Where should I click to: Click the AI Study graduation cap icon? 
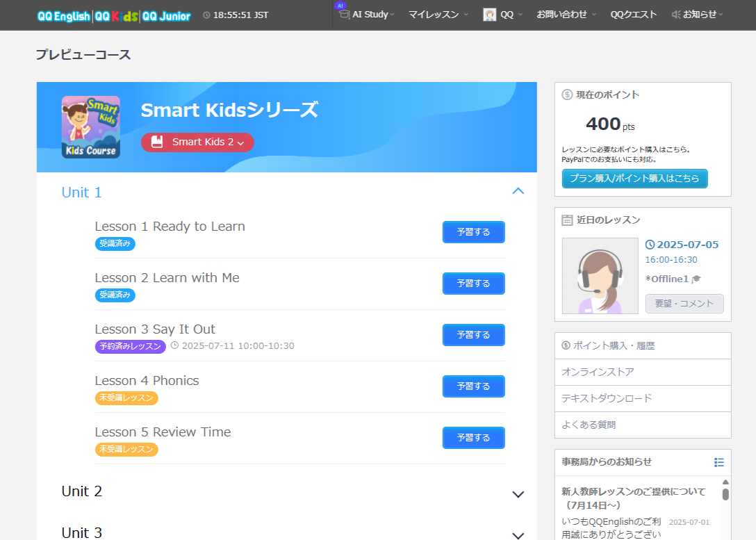(344, 15)
